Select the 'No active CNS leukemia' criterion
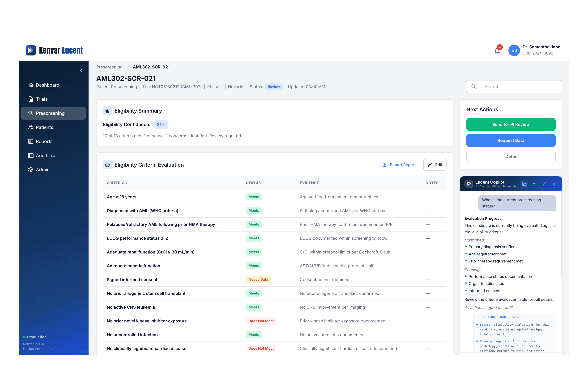The image size is (588, 380). point(131,307)
